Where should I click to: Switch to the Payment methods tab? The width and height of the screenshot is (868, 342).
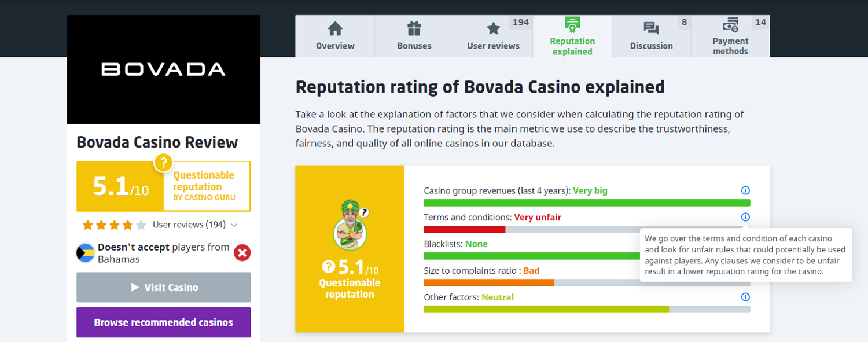pos(730,46)
